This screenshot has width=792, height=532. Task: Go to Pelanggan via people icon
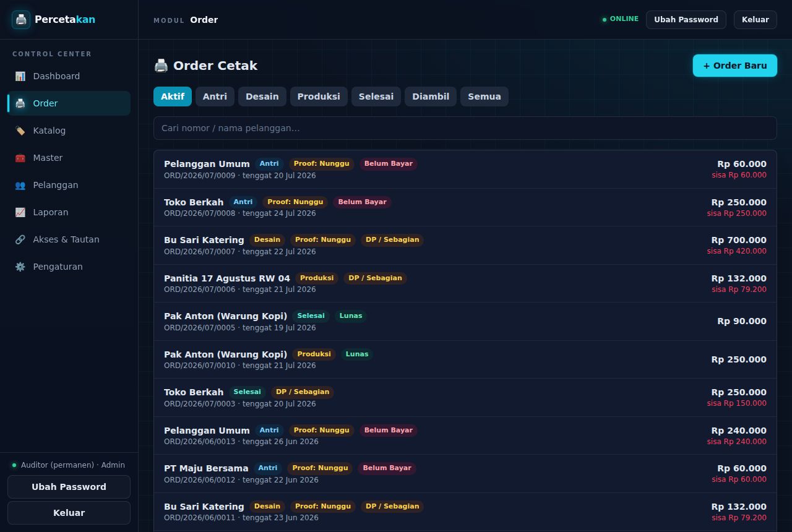tap(20, 185)
